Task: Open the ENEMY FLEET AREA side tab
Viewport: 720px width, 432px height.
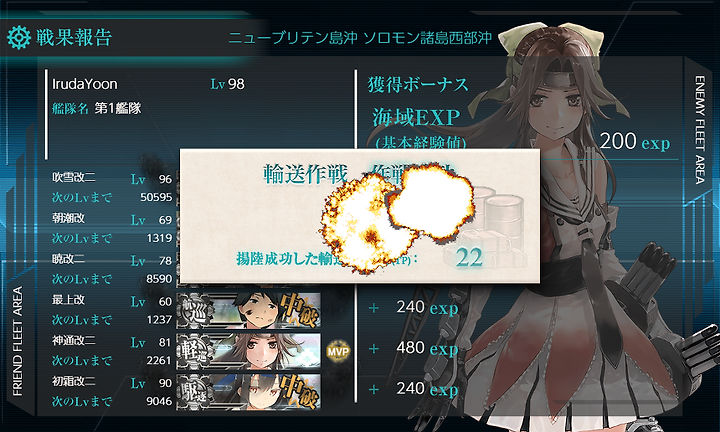Action: coord(699,130)
